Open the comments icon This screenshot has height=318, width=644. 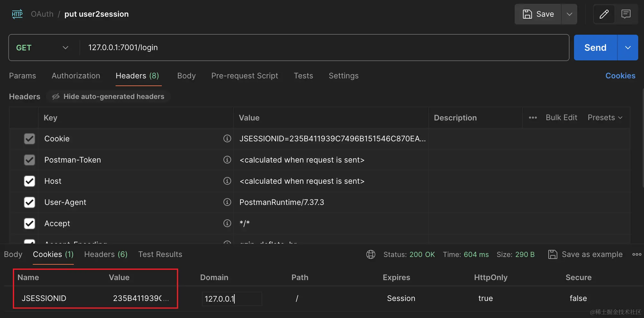click(x=626, y=14)
